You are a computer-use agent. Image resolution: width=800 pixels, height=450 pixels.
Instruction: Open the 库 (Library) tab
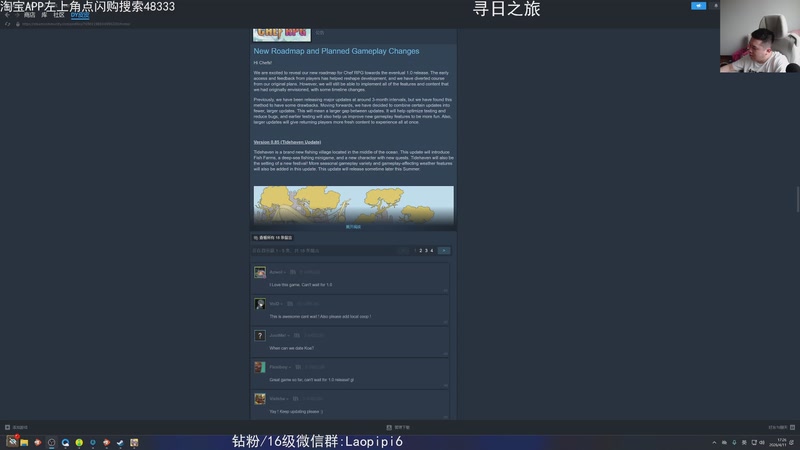[44, 15]
